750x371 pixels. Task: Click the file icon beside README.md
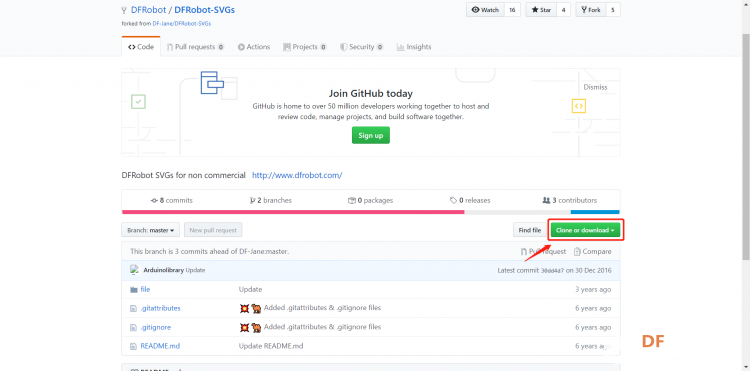tap(134, 346)
